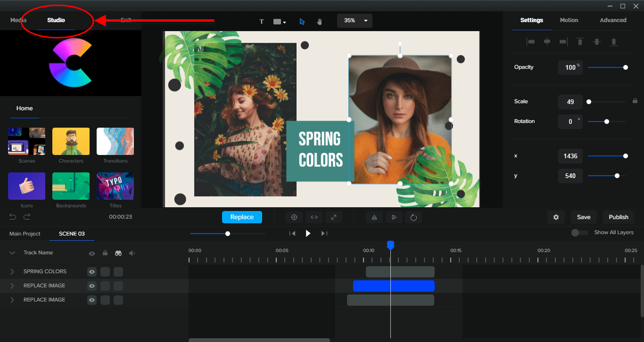644x342 pixels.
Task: Solo the SPRING COLORS track
Action: [118, 272]
